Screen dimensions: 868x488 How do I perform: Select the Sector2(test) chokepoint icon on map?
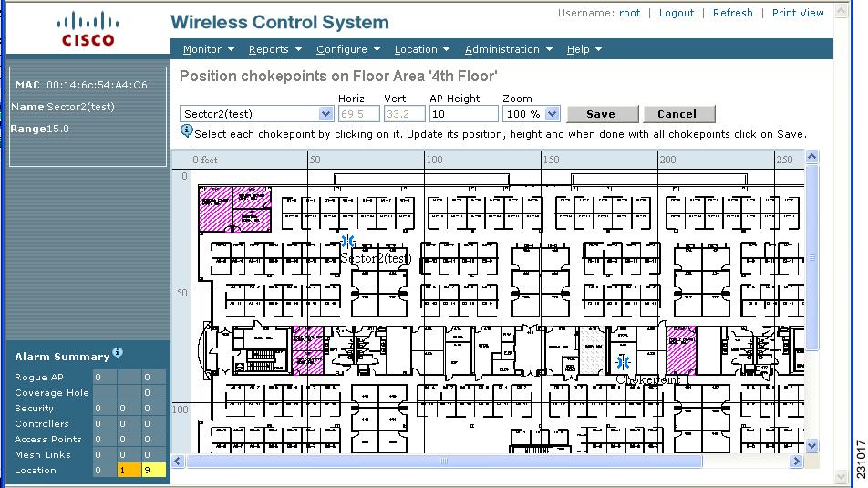(x=347, y=241)
